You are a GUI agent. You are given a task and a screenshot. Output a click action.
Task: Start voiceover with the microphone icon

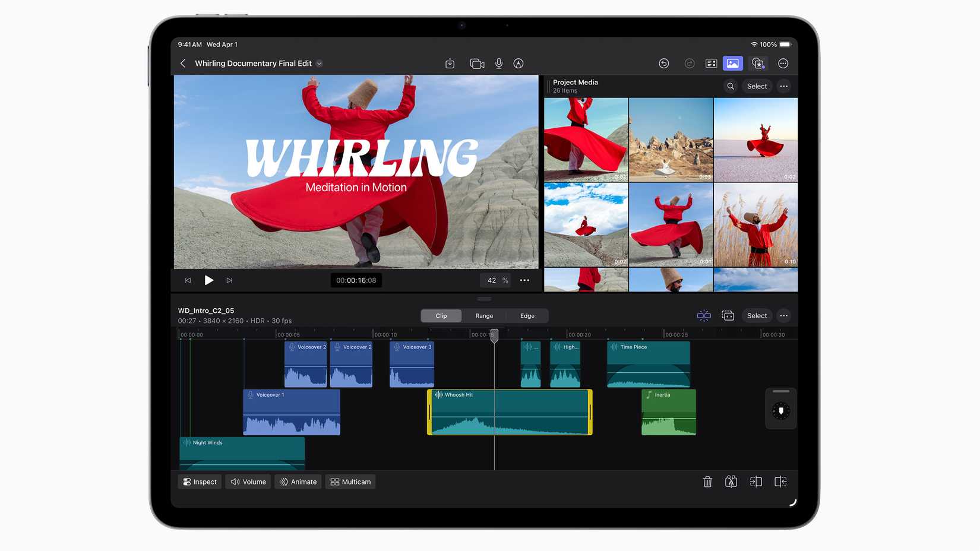tap(499, 64)
